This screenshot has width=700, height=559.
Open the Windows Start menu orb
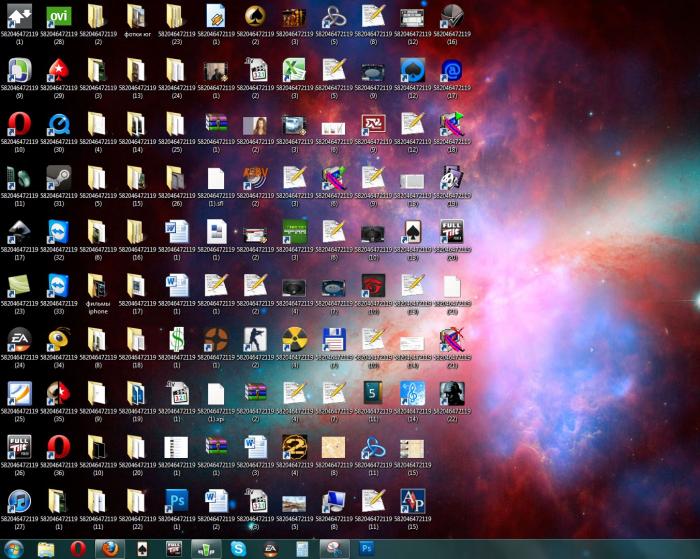(13, 549)
